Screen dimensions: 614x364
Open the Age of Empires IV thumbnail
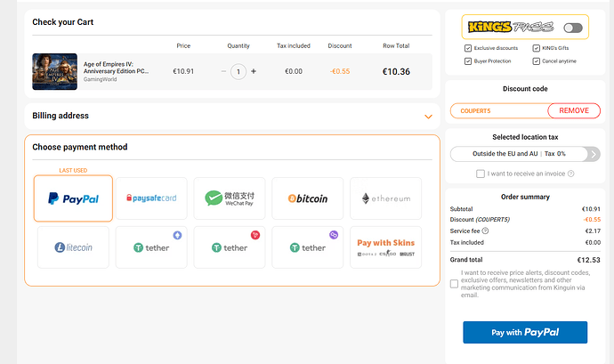(54, 71)
